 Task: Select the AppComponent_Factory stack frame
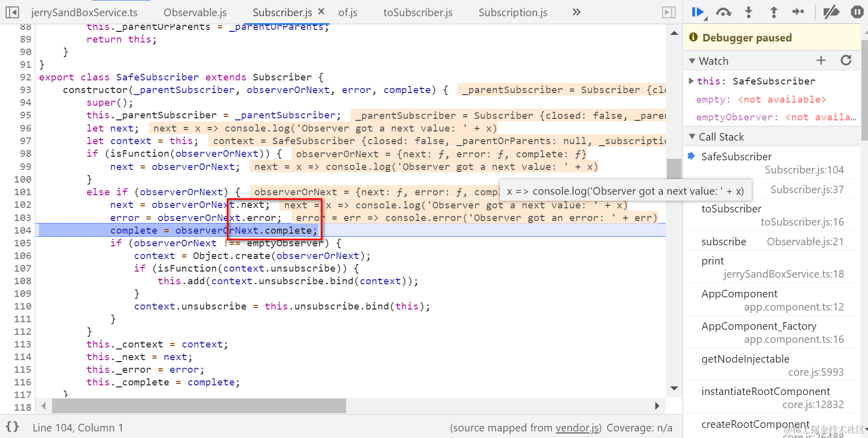[x=772, y=332]
